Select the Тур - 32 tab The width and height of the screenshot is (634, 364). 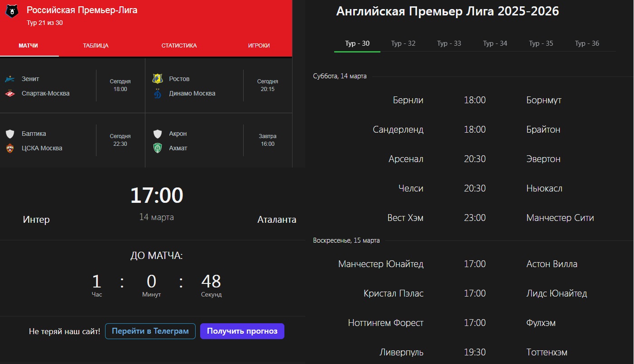coord(403,43)
